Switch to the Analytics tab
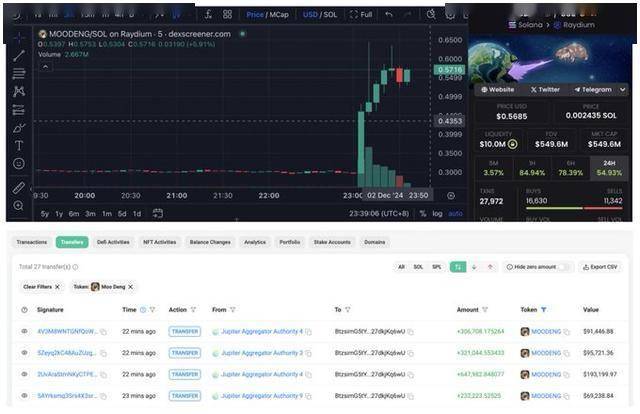This screenshot has height=414, width=640. [x=255, y=242]
